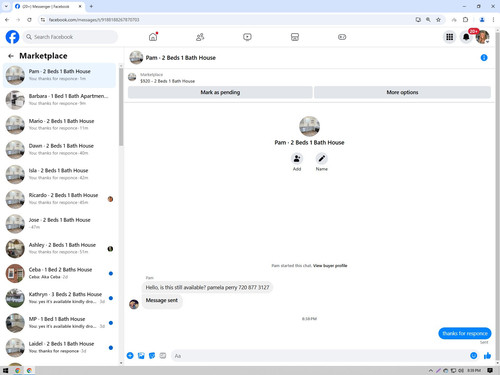Image resolution: width=500 pixels, height=375 pixels.
Task: Open conversation information icon for Pam chat
Action: click(x=484, y=58)
